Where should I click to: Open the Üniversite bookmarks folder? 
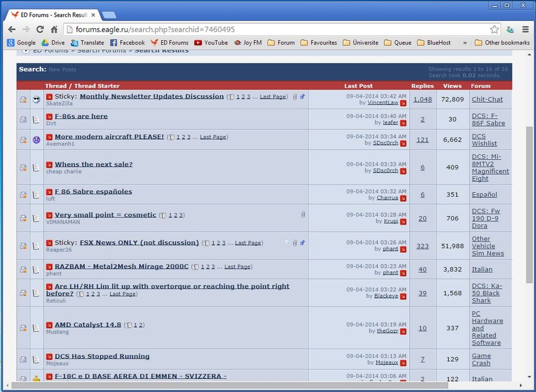[x=360, y=42]
